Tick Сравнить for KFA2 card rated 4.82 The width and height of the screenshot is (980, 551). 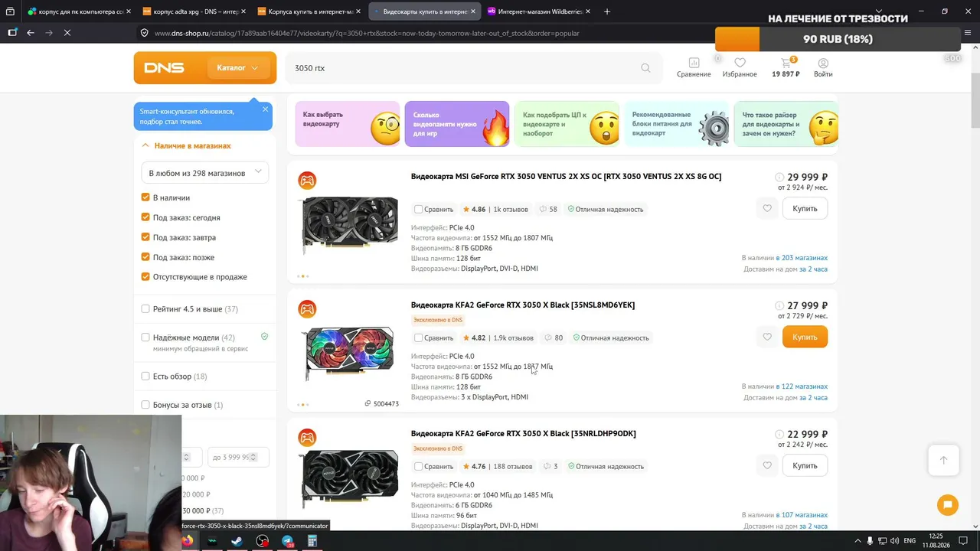coord(418,337)
